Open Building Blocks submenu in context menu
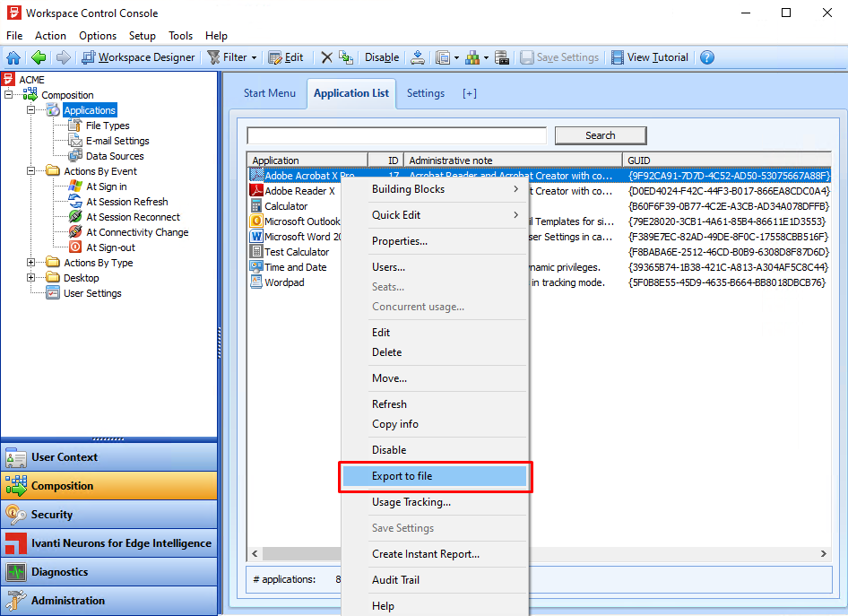848x616 pixels. click(434, 189)
